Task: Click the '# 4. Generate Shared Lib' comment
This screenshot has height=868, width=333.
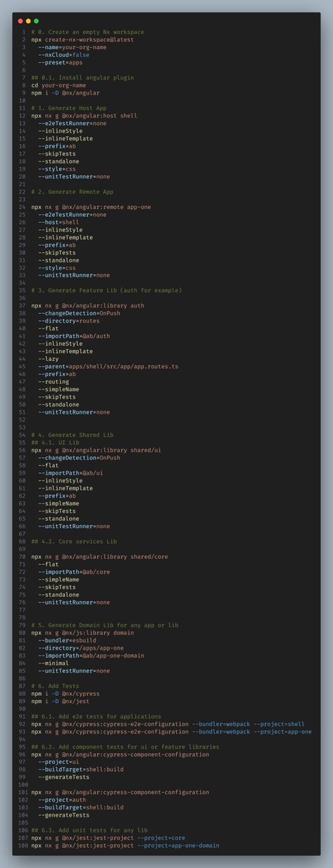Action: 72,435
